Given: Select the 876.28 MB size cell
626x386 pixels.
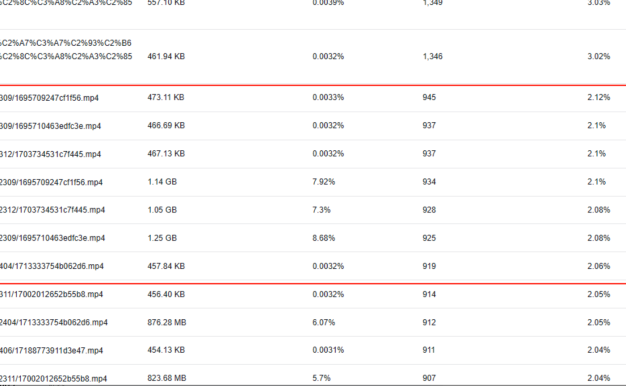Looking at the screenshot, I should click(167, 323).
